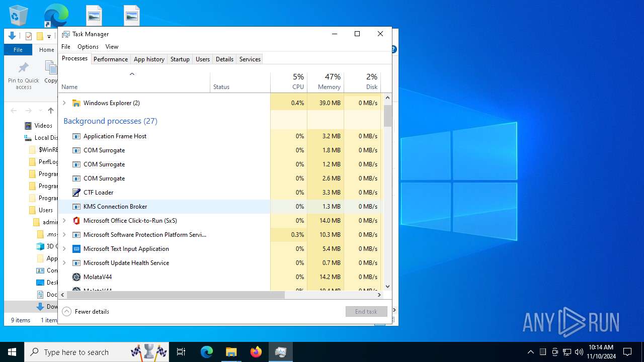Image resolution: width=644 pixels, height=362 pixels.
Task: Click the Windows Start button
Action: (12, 352)
